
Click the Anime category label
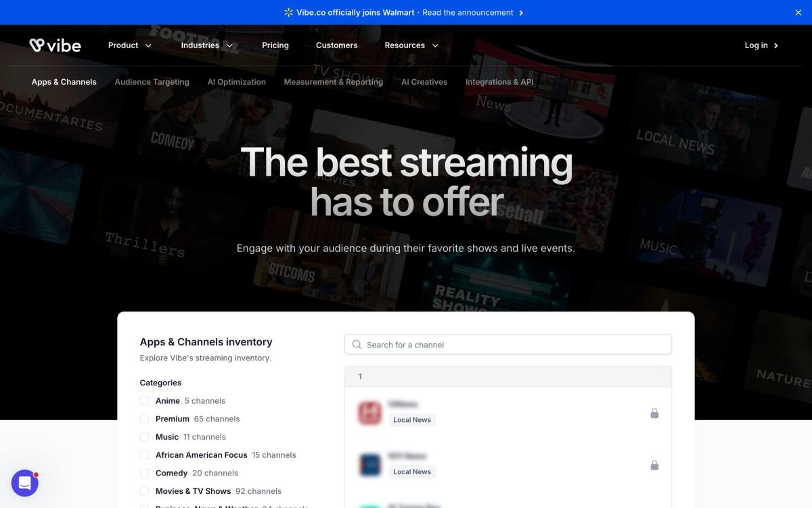tap(168, 400)
